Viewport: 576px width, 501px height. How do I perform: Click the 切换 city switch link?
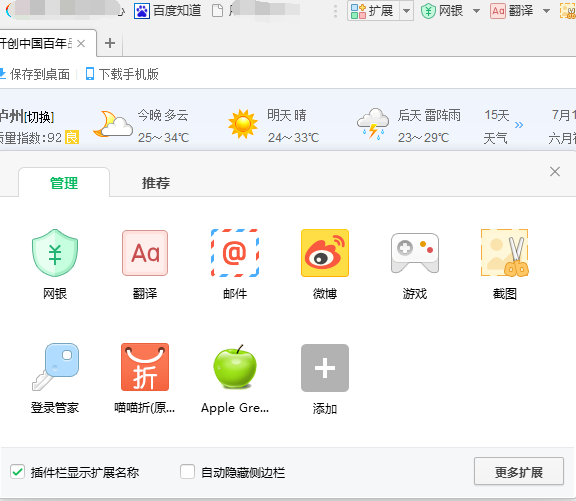(39, 117)
